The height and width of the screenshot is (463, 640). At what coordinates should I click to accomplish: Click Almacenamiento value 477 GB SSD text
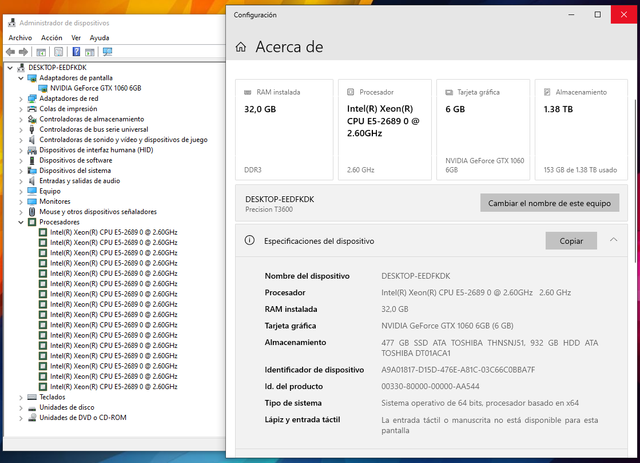click(x=489, y=348)
